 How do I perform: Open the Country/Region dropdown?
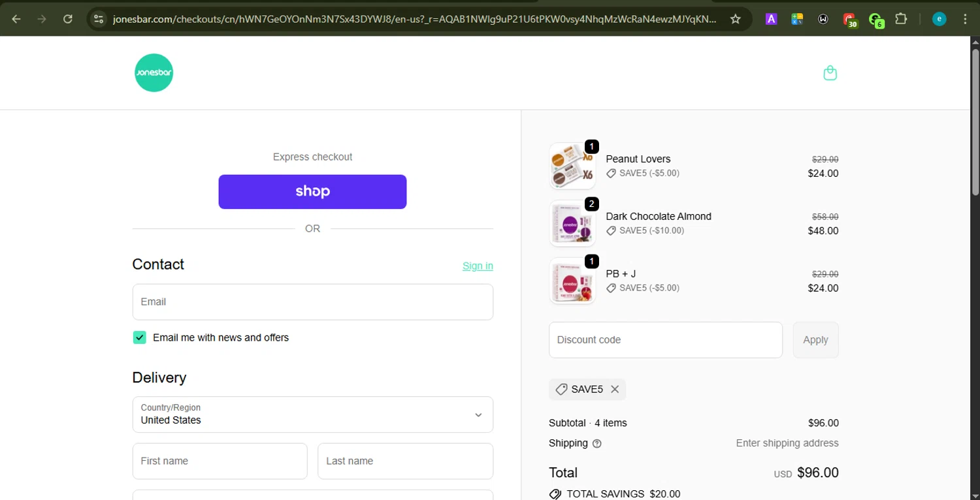pos(312,414)
